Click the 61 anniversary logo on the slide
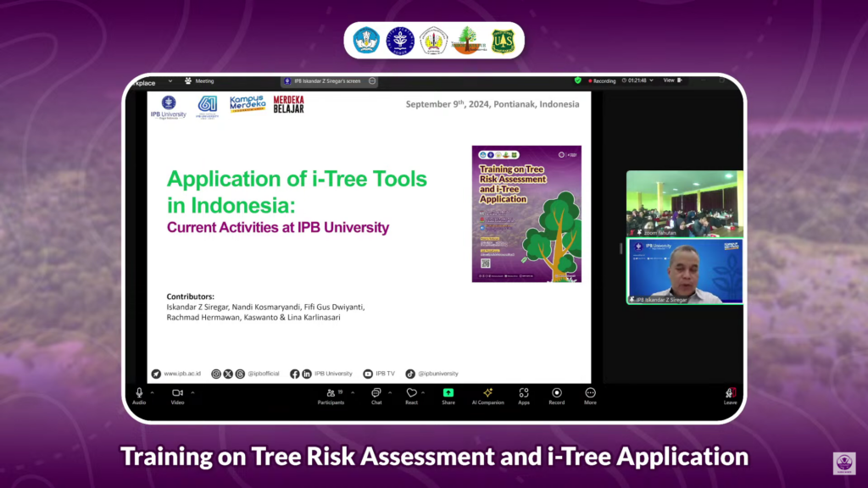 pos(208,108)
